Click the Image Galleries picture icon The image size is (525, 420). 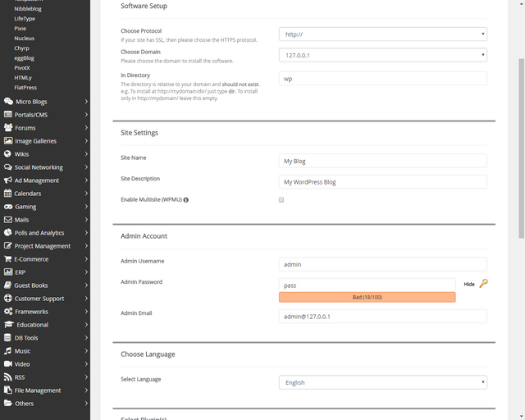pyautogui.click(x=8, y=140)
